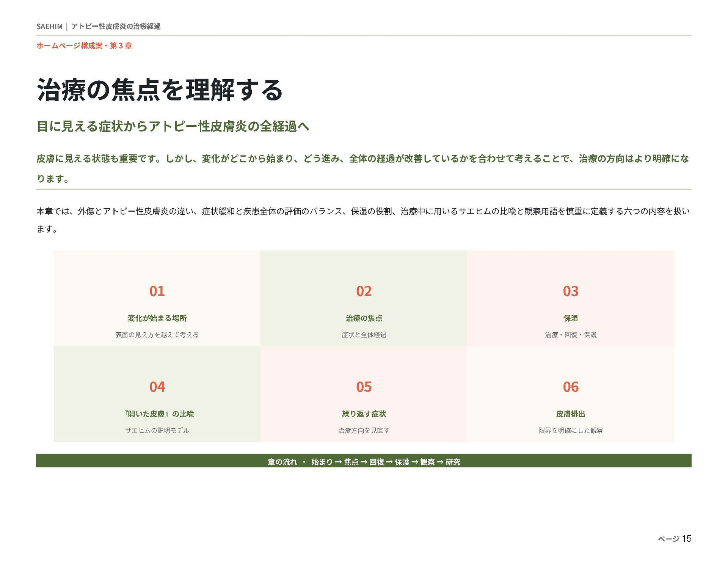Click the 04 『開いた皮膚』の比喩 card

pos(157,394)
